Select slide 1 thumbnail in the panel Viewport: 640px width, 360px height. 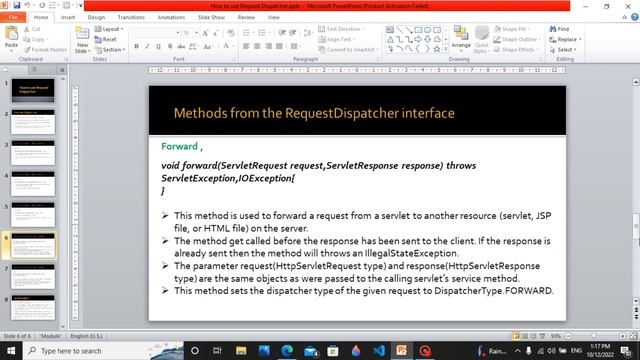point(33,91)
